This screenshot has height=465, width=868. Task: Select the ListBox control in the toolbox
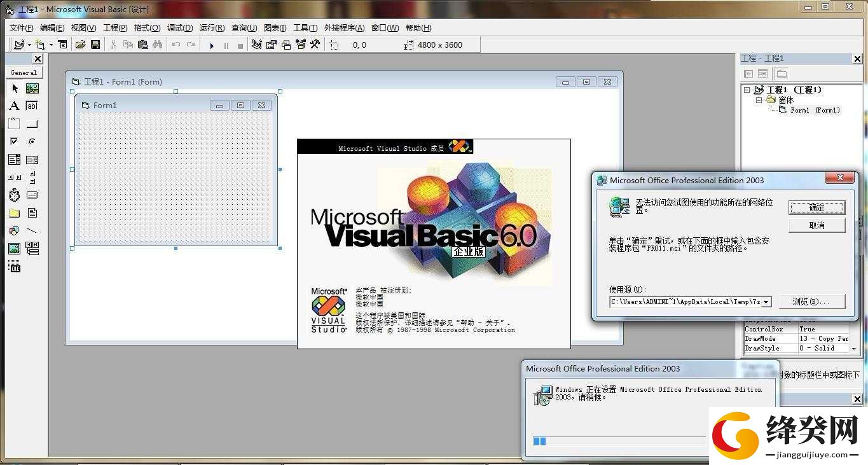coord(32,160)
